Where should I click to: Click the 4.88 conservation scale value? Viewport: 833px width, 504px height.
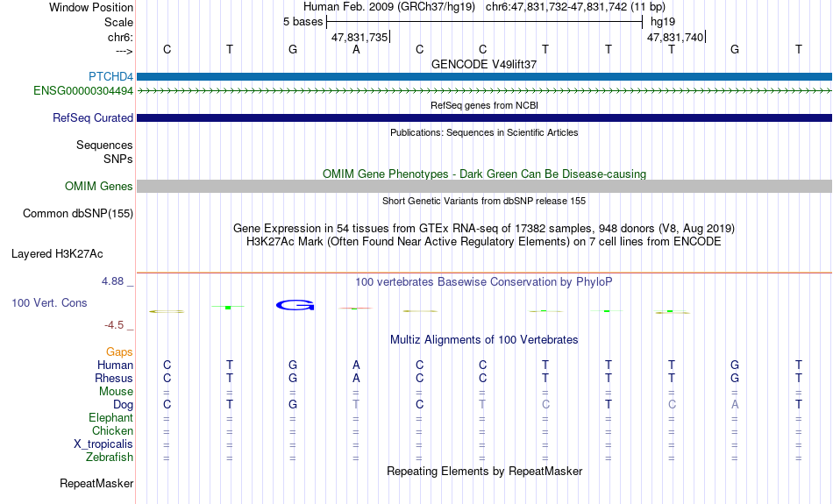(112, 281)
